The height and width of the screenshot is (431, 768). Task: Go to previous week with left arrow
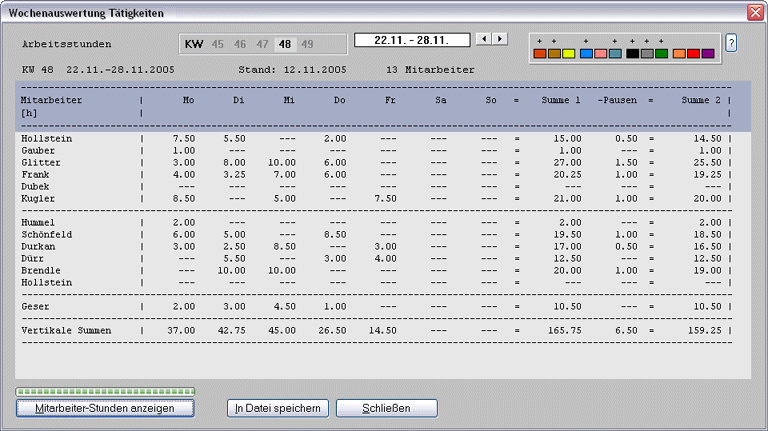[x=484, y=39]
